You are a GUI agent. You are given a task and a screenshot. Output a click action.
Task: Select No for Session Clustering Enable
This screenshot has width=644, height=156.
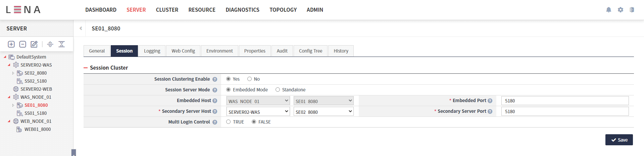pos(249,79)
